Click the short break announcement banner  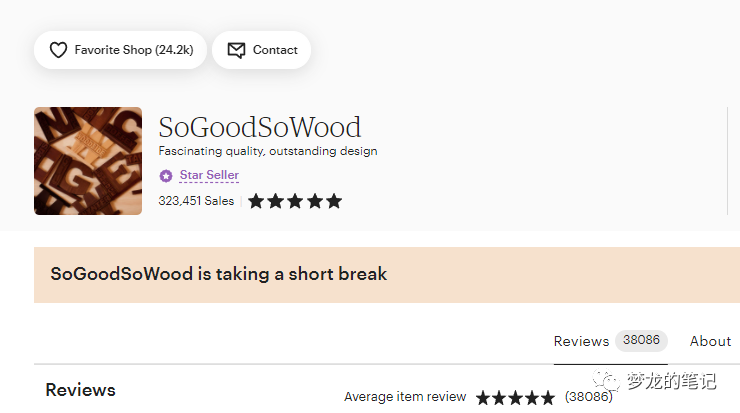pyautogui.click(x=387, y=275)
